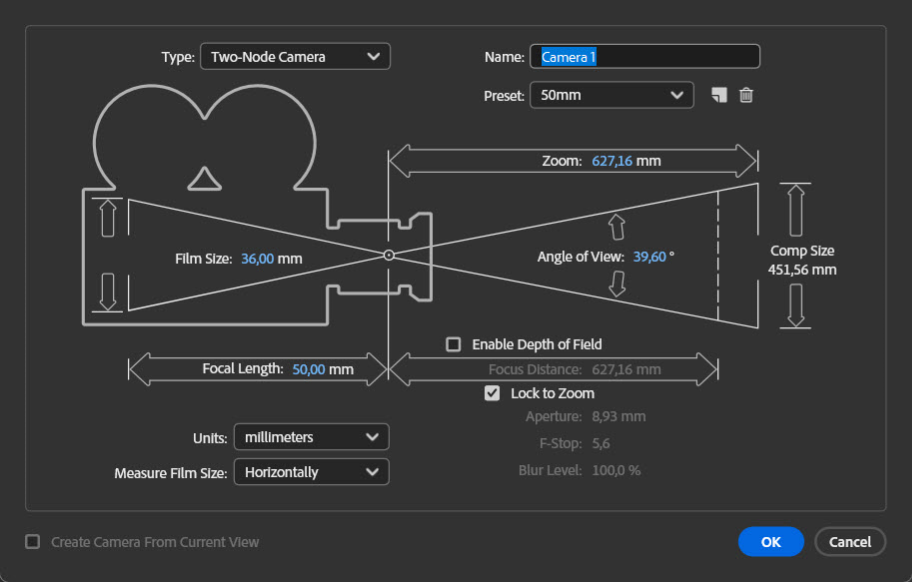Dismiss the dialog with Cancel

tap(850, 541)
